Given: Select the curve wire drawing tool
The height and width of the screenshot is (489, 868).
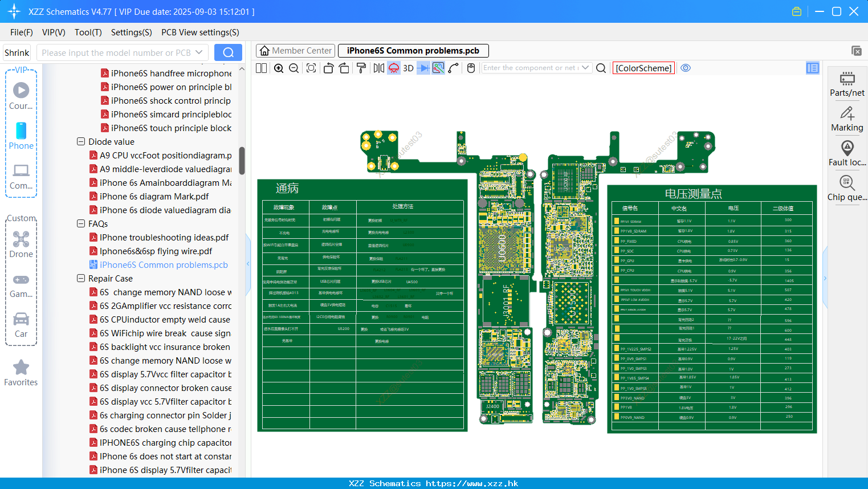Looking at the screenshot, I should point(454,68).
